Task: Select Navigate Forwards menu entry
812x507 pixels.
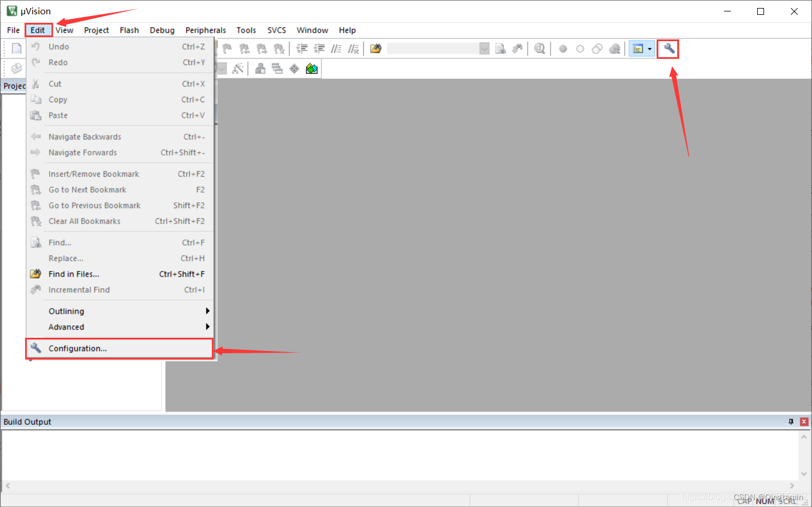Action: 120,153
